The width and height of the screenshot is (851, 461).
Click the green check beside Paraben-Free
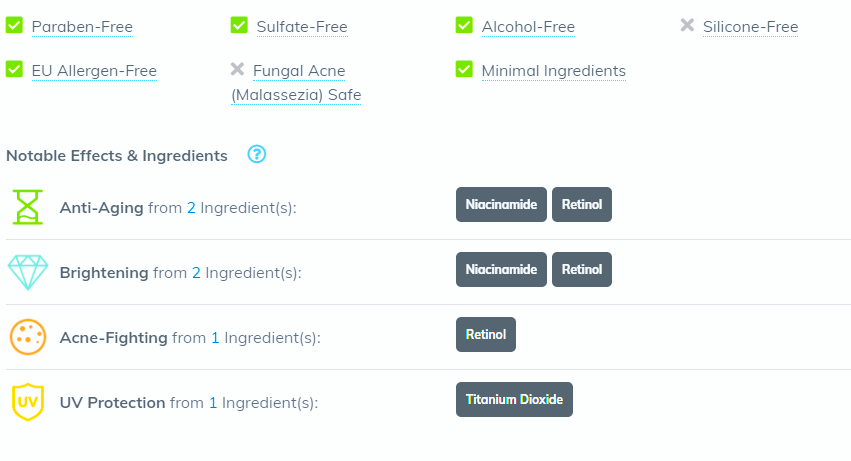click(14, 25)
